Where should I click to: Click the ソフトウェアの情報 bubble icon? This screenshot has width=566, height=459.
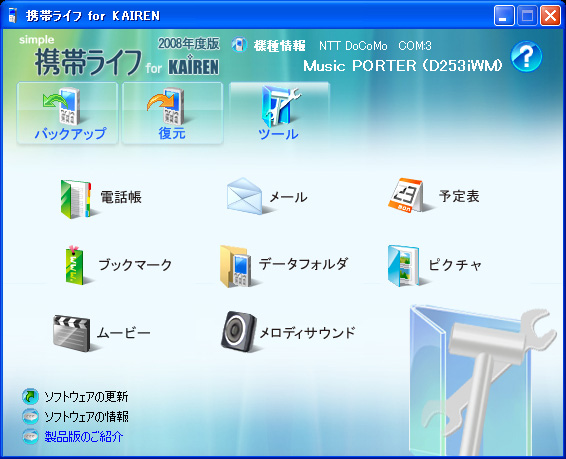coord(30,416)
